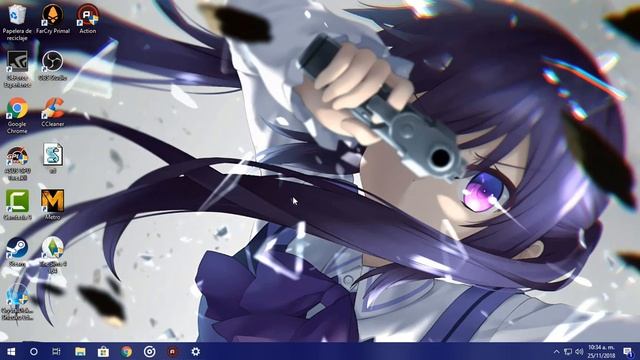
Task: Open the Windows Start menu
Action: point(11,351)
